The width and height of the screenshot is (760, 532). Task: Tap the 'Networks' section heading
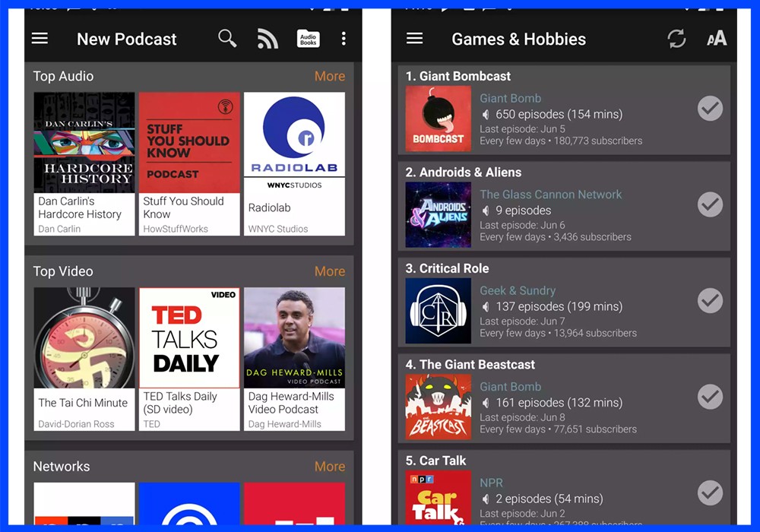pyautogui.click(x=62, y=466)
